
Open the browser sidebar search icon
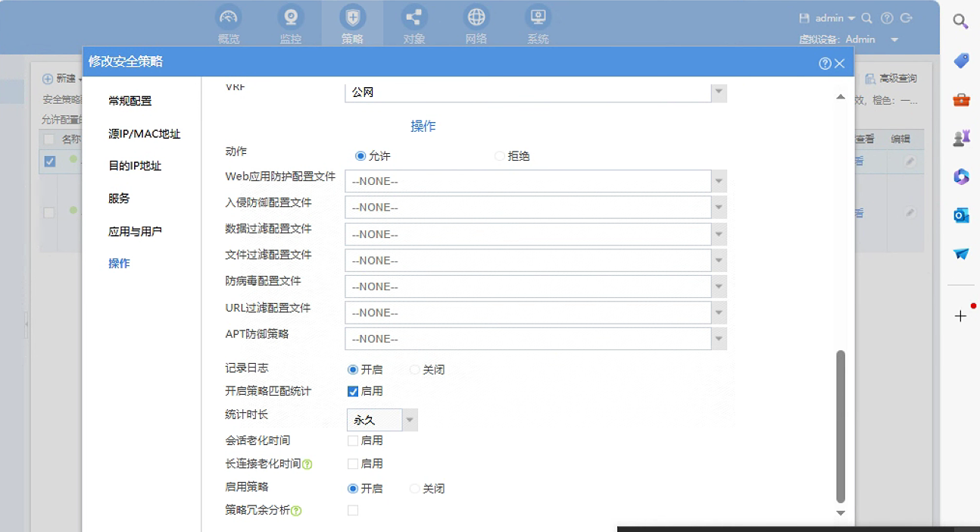(960, 21)
